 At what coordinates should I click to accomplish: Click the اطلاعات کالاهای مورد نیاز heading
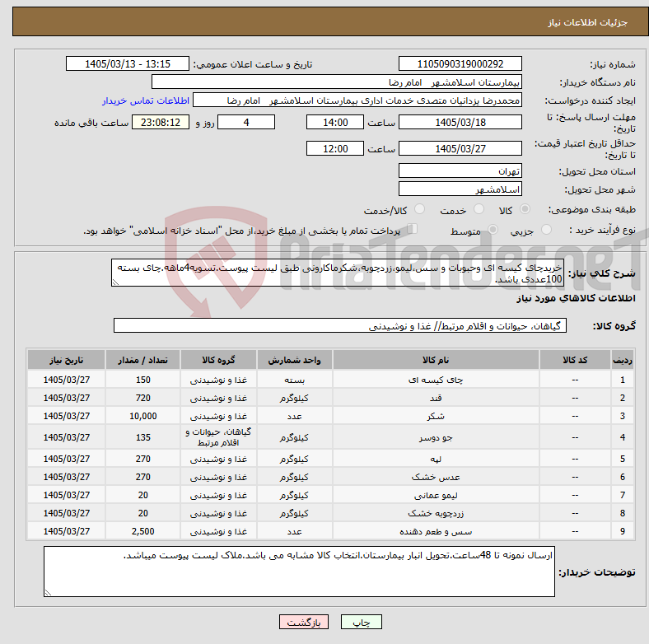click(x=576, y=298)
